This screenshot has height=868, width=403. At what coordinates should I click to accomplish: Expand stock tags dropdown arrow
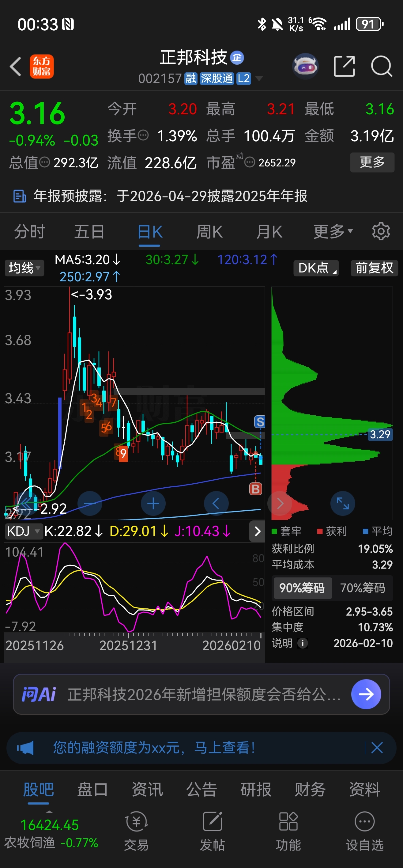pos(259,78)
